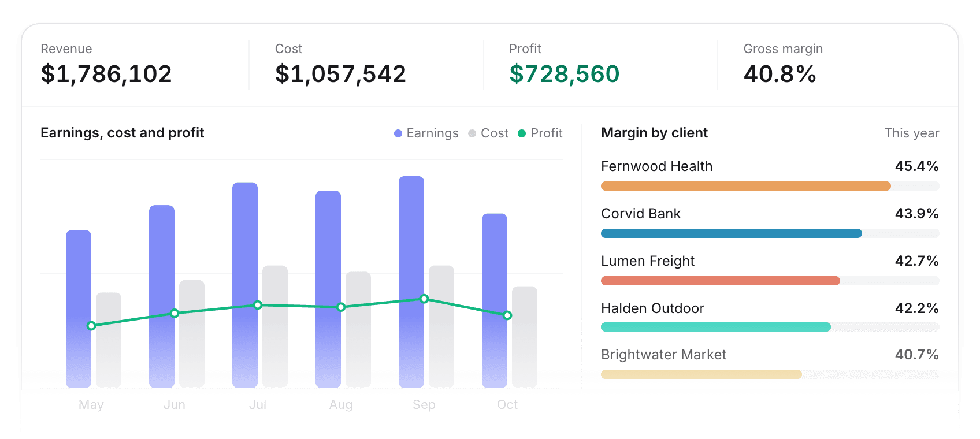Click the Lumen Freight client name
Screen dimensions: 980x439
coord(648,261)
